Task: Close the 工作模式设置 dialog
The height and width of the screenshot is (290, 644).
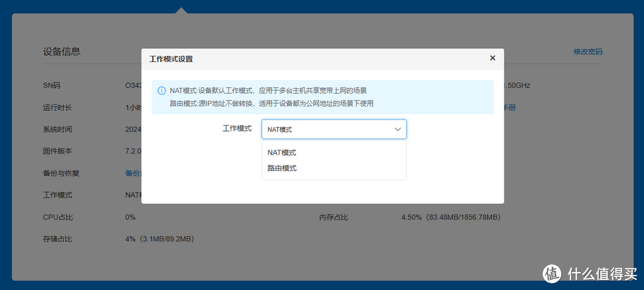Action: click(493, 58)
